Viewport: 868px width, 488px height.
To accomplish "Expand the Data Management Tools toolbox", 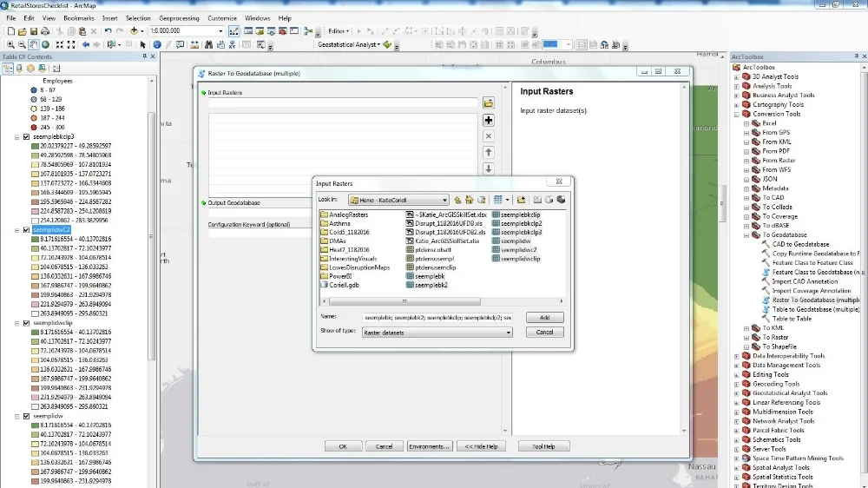I will pyautogui.click(x=737, y=366).
